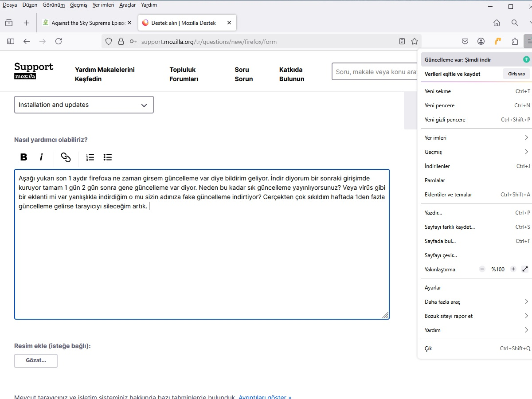Click Güncelleme var: Şimdi indir

pos(477,59)
